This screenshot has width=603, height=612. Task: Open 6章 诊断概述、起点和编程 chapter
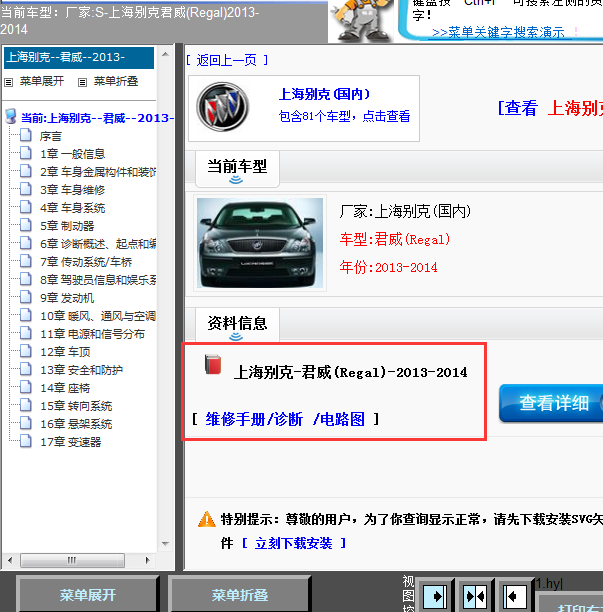click(98, 244)
